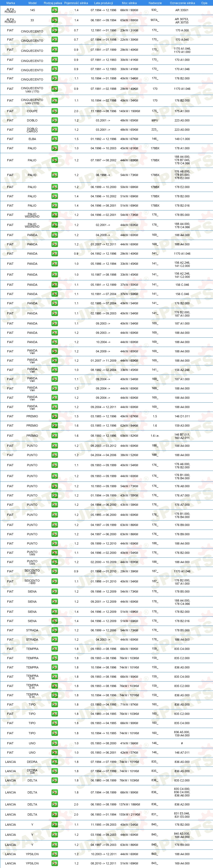The width and height of the screenshot is (213, 868).
Task: Click the 23kW / 31KM power cell
Action: click(129, 30)
